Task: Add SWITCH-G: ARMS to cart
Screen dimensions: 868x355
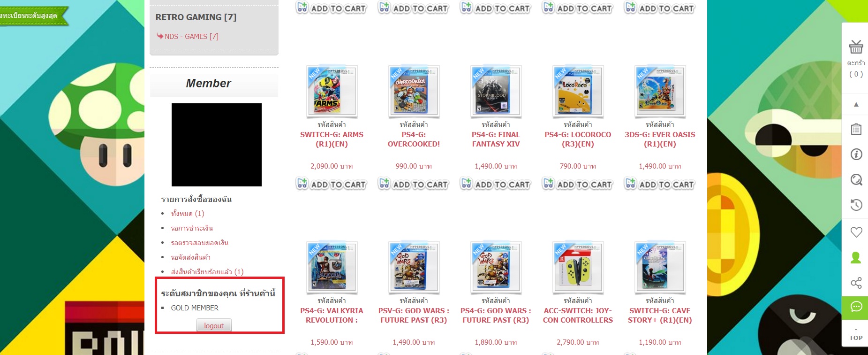Action: [x=331, y=184]
